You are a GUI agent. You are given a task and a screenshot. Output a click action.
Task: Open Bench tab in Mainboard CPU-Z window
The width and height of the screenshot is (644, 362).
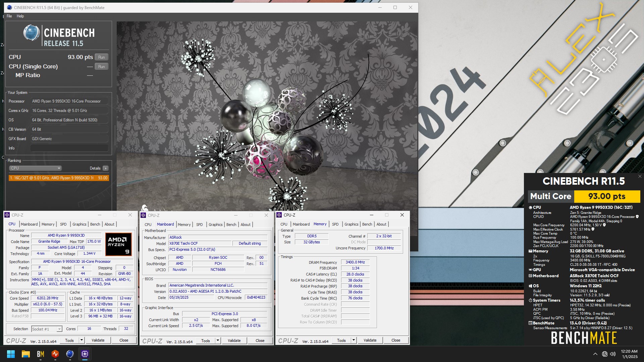tap(231, 225)
